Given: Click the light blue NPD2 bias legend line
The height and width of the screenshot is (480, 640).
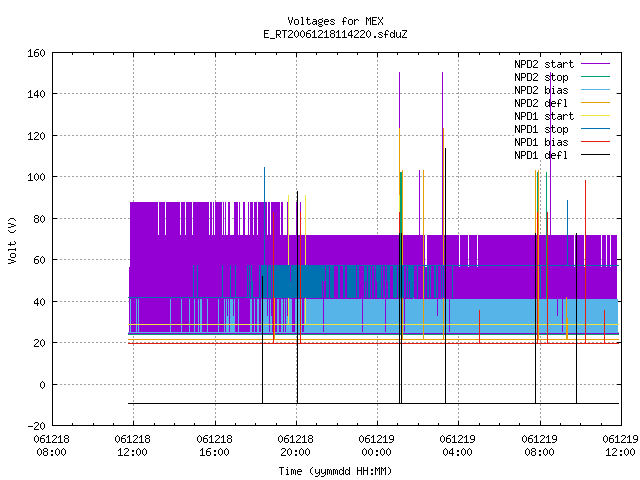Looking at the screenshot, I should click(595, 90).
